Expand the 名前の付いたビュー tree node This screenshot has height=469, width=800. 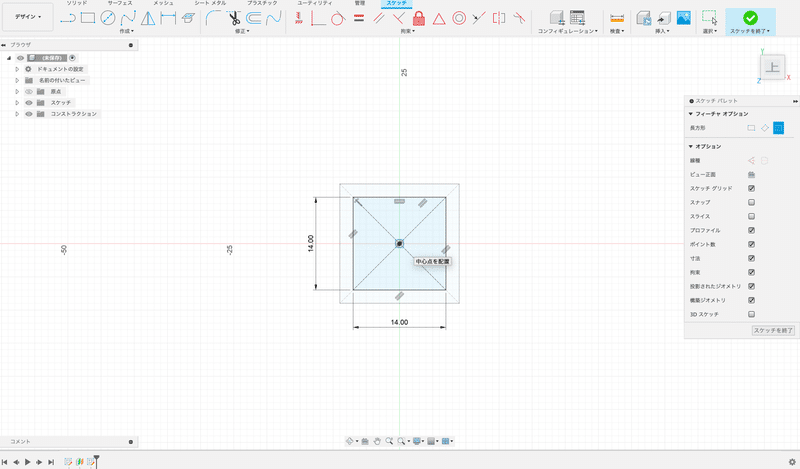pos(17,80)
